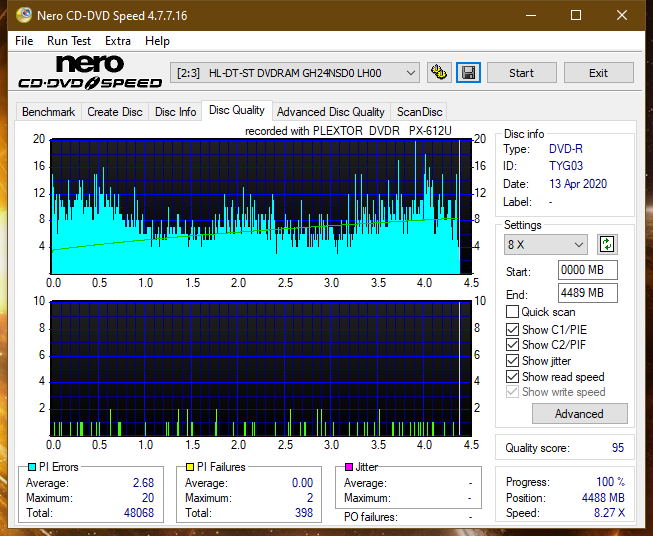
Task: Click the Start position 0000 MB field
Action: point(587,270)
